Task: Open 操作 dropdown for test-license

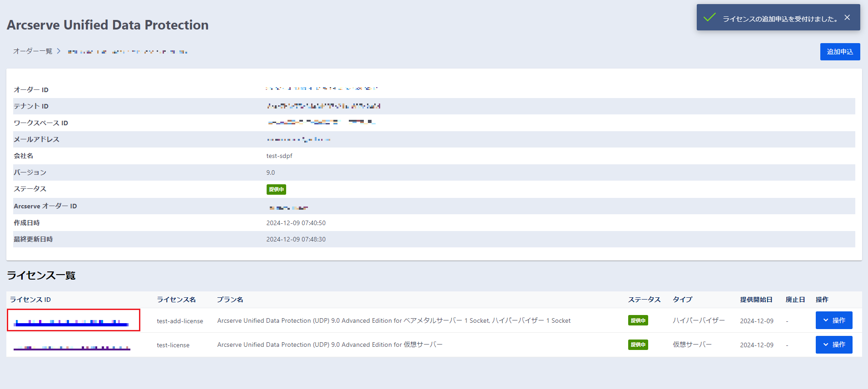Action: coord(834,345)
